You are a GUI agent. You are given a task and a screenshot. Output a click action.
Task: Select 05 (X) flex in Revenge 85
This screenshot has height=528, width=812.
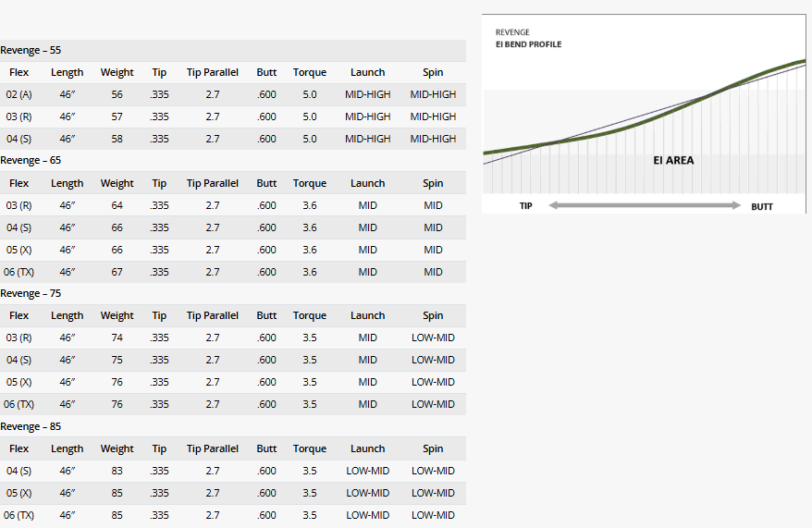click(x=18, y=493)
